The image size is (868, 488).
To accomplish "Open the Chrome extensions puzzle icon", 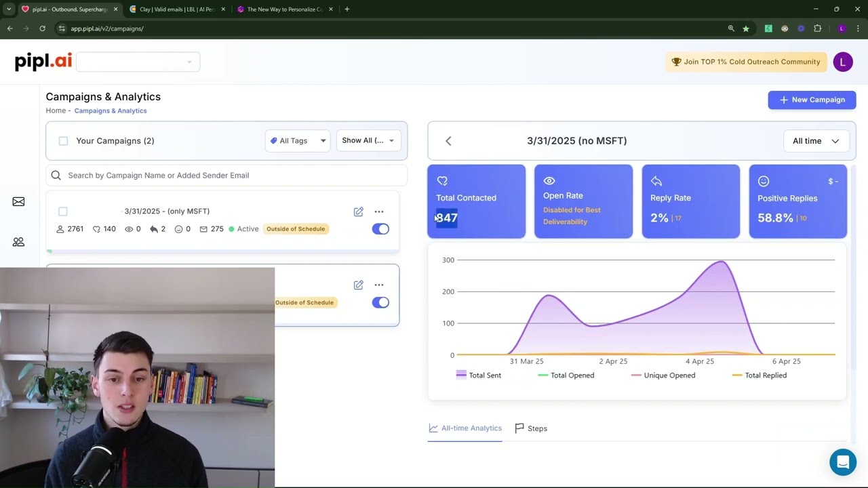I will tap(817, 28).
